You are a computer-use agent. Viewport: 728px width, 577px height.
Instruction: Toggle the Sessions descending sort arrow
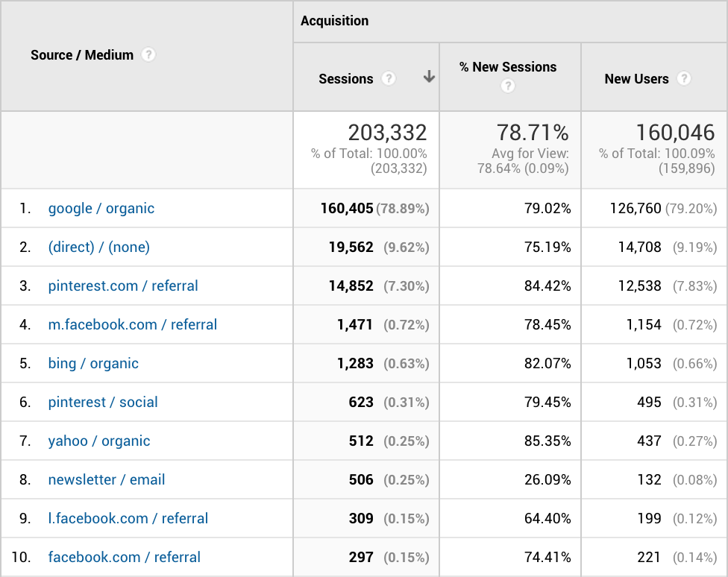[429, 77]
